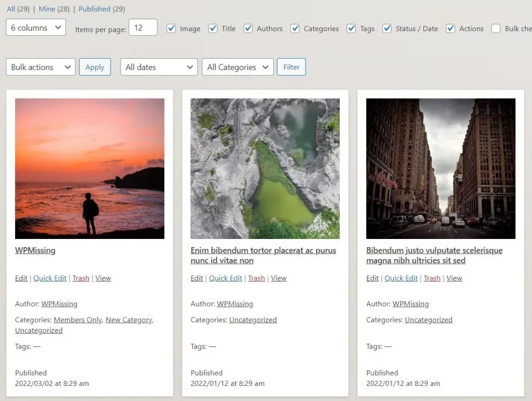Disable the Image display checkbox

171,29
